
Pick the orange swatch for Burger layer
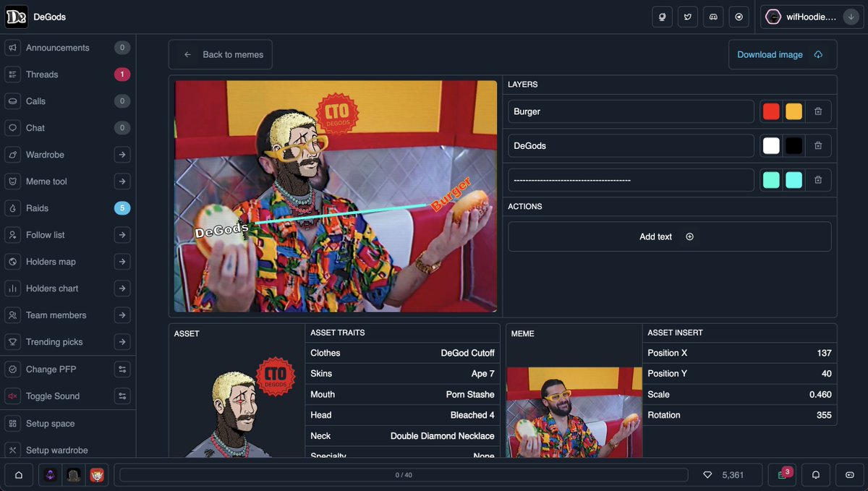tap(793, 111)
